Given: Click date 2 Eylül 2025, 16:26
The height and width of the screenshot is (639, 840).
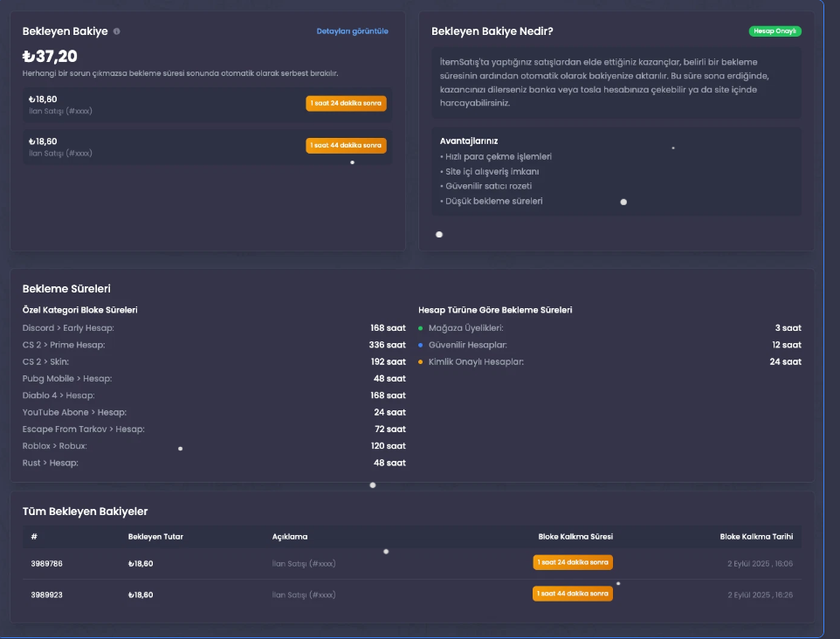Looking at the screenshot, I should click(x=760, y=594).
